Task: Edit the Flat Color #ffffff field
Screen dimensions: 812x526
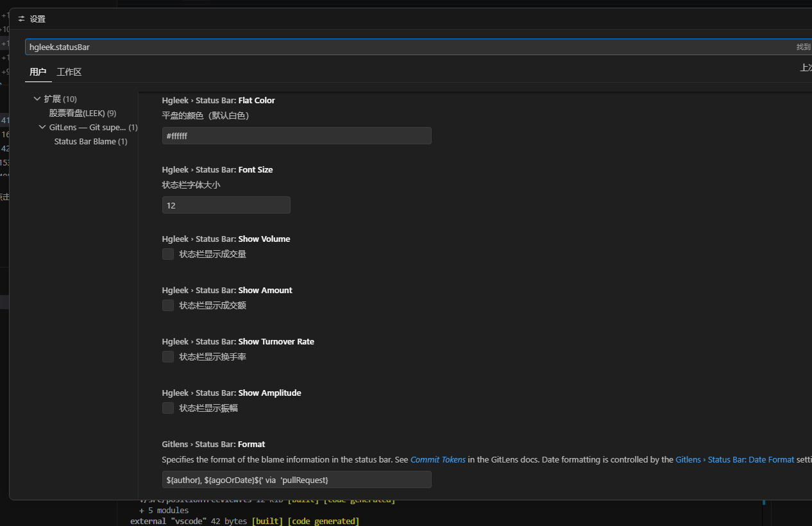Action: click(x=296, y=136)
